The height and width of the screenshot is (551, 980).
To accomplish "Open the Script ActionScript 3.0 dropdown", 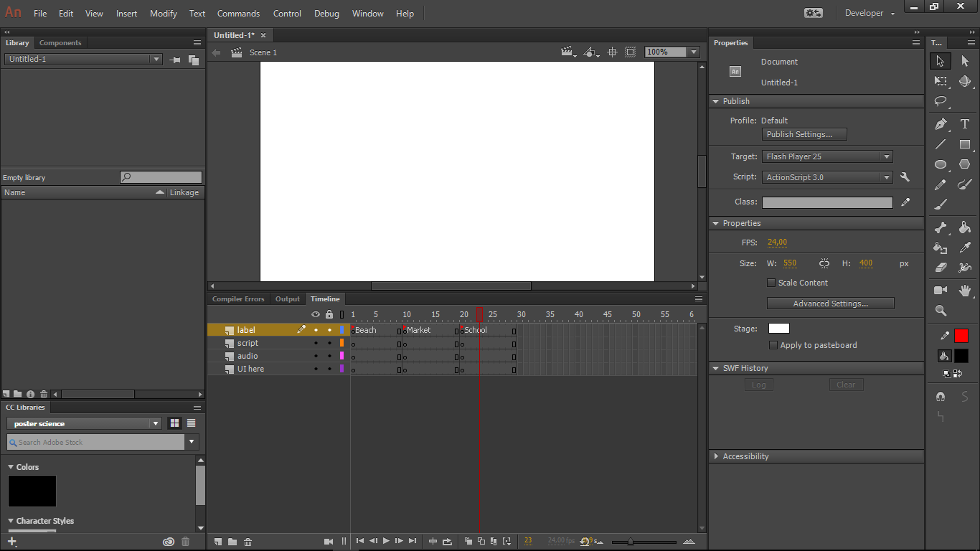I will 828,177.
